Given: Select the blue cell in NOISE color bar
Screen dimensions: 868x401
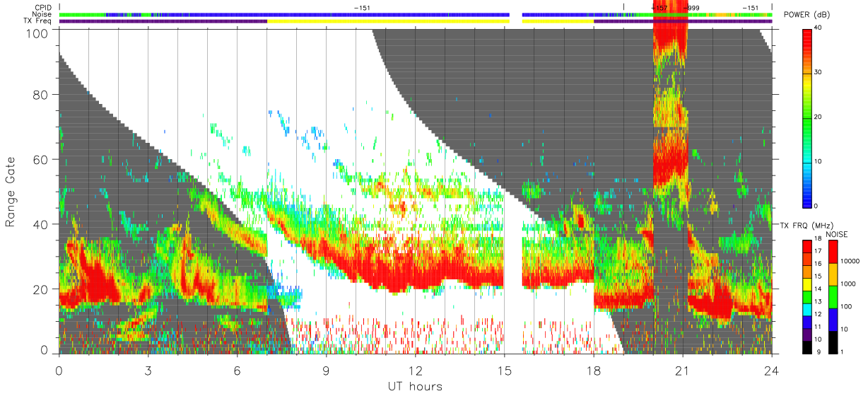Looking at the screenshot, I should [x=833, y=319].
